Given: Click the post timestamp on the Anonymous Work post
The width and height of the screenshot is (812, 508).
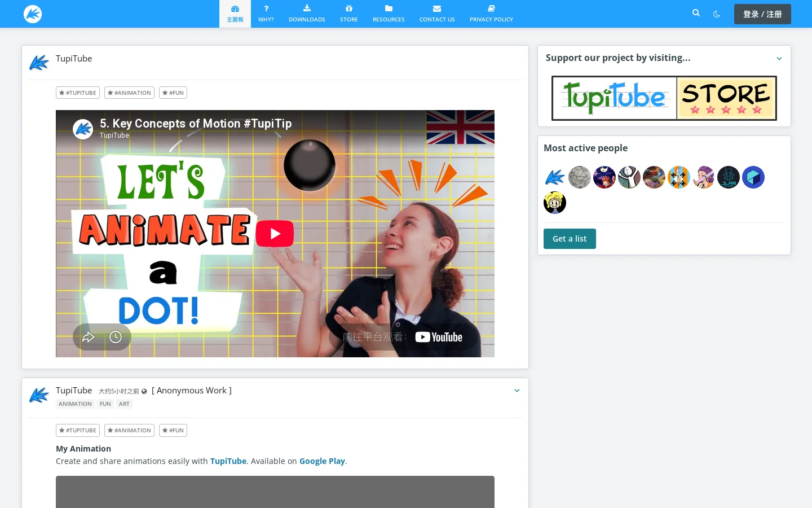Looking at the screenshot, I should click(x=119, y=391).
